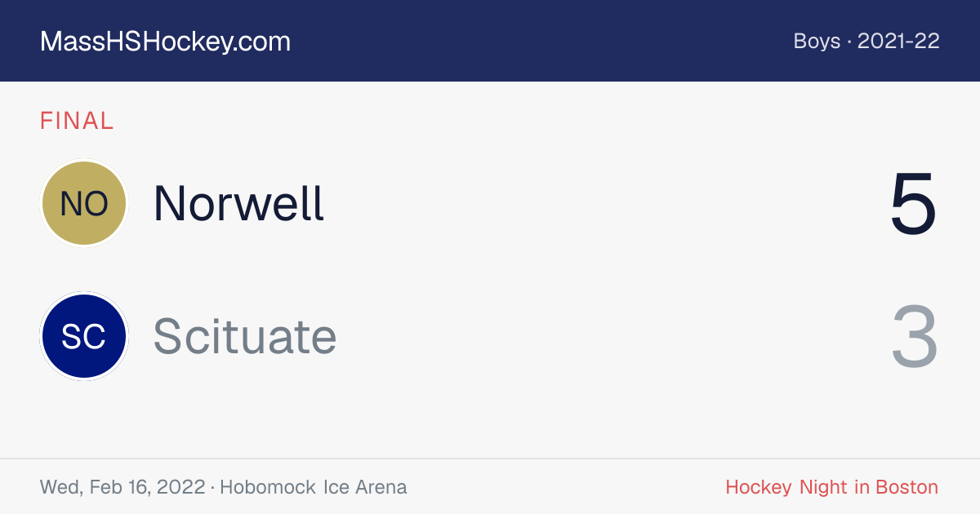
Task: Choose the 2021-22 season text
Action: tap(898, 41)
